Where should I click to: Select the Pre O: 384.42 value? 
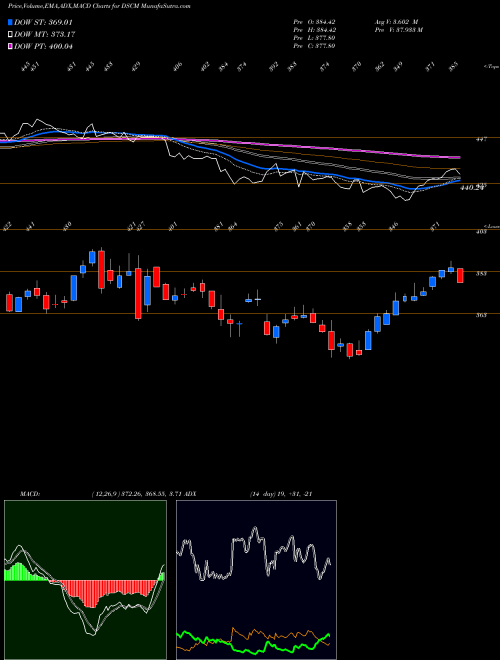[314, 22]
